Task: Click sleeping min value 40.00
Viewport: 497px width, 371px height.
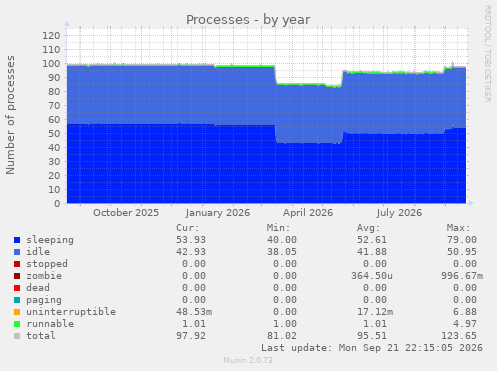Action: [282, 240]
